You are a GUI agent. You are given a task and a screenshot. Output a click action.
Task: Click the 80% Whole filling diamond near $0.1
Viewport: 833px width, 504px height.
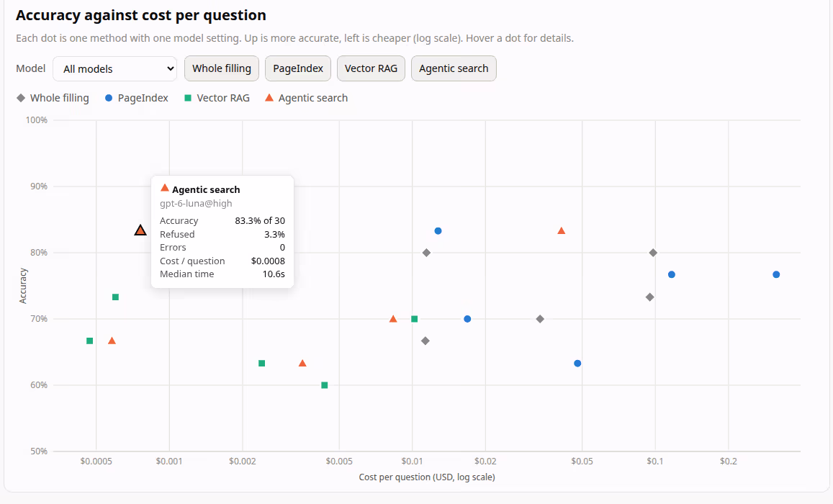[x=654, y=253]
